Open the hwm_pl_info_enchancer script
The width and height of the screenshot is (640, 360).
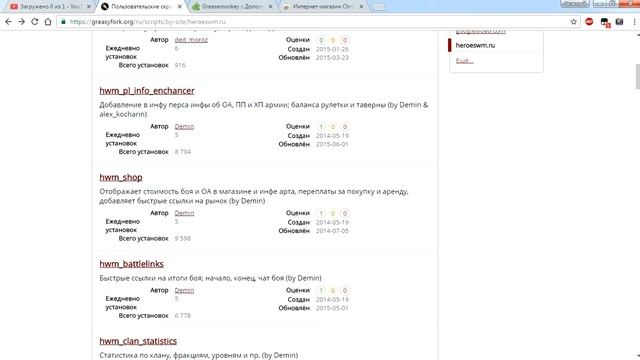(147, 91)
